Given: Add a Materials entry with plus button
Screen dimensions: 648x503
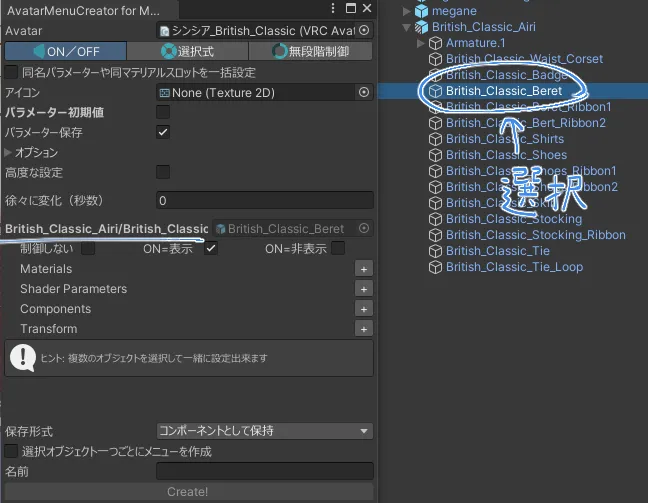Looking at the screenshot, I should 364,269.
